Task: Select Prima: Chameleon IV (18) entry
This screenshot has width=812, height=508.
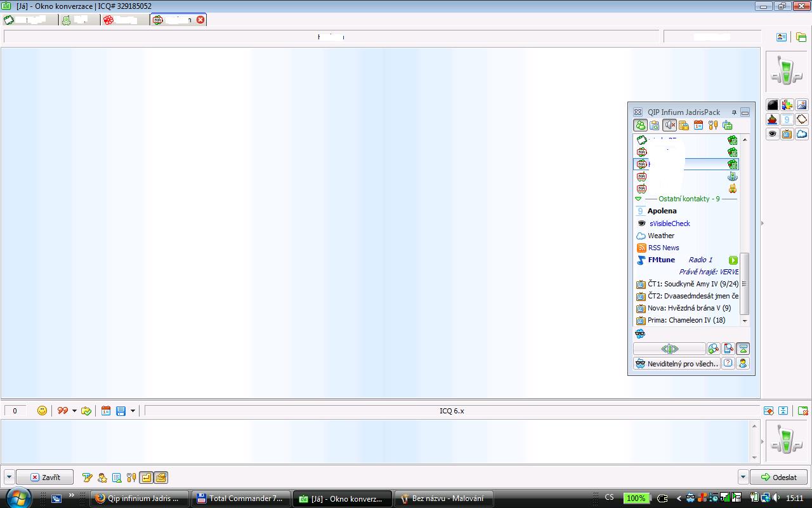Action: click(686, 320)
